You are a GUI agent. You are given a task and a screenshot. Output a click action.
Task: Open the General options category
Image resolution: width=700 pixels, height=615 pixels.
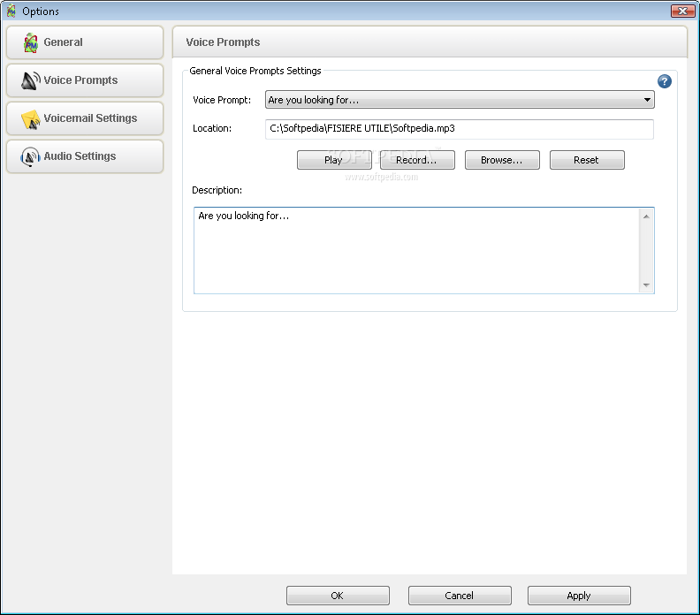tap(85, 42)
